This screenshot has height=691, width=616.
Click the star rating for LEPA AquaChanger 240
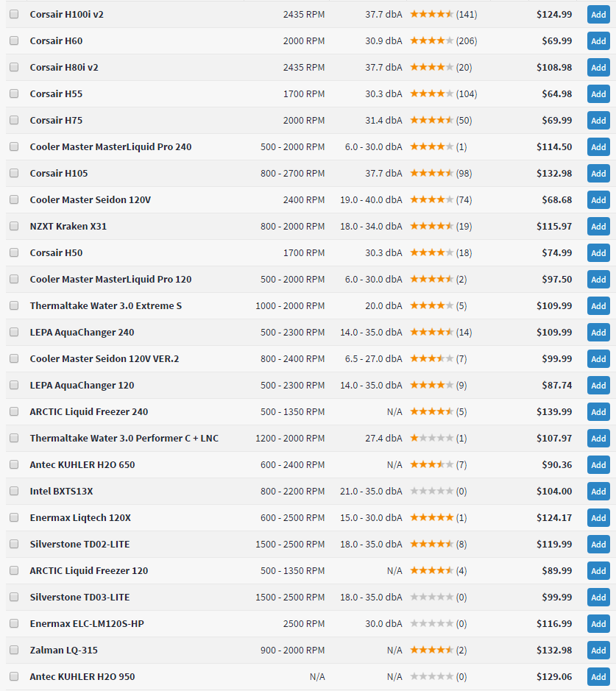(431, 332)
